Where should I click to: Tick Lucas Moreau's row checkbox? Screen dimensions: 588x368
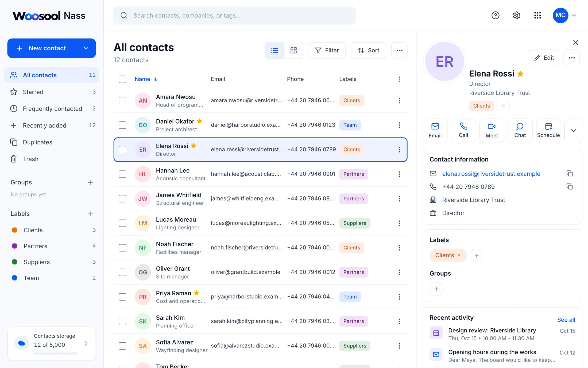tap(122, 223)
